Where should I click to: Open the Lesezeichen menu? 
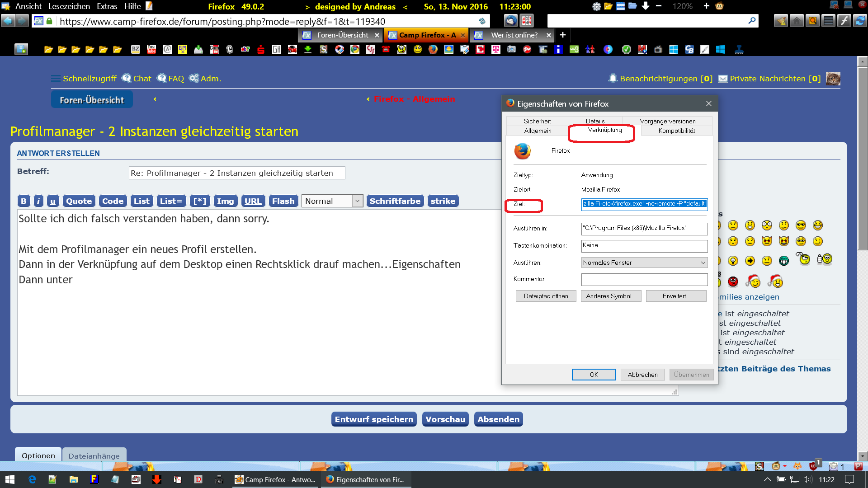[x=69, y=6]
